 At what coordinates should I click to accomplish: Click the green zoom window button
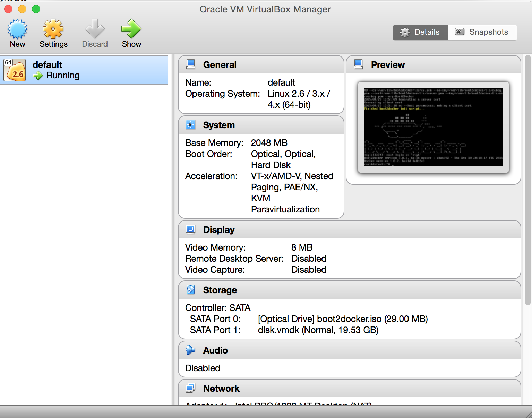(x=36, y=9)
